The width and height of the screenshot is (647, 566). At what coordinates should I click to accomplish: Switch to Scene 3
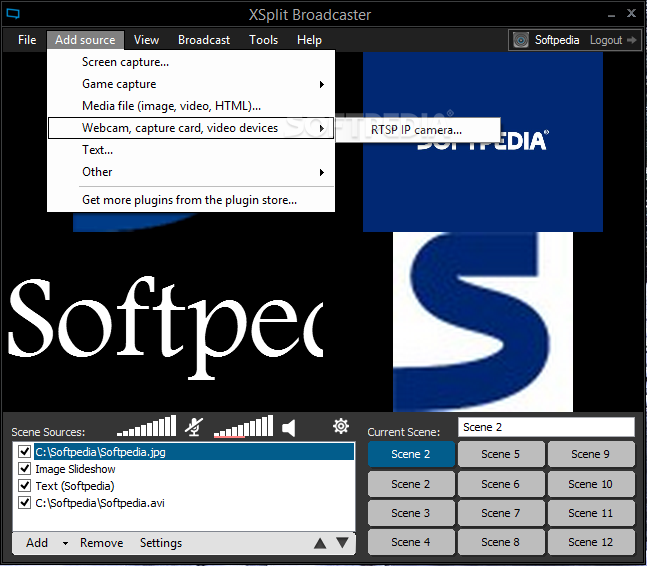(411, 513)
